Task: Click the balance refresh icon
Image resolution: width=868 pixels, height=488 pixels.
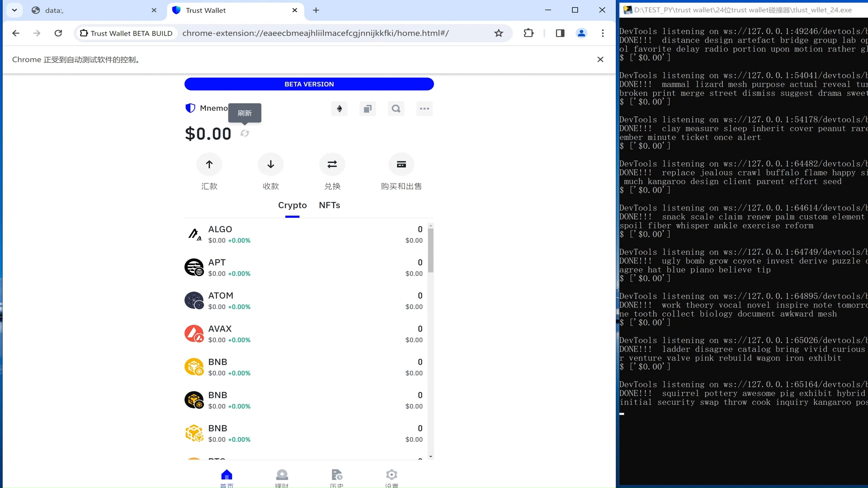Action: [x=245, y=133]
